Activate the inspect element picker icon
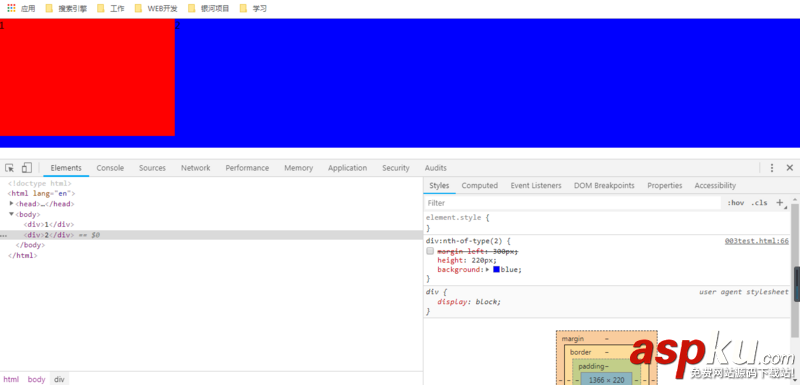 point(9,168)
